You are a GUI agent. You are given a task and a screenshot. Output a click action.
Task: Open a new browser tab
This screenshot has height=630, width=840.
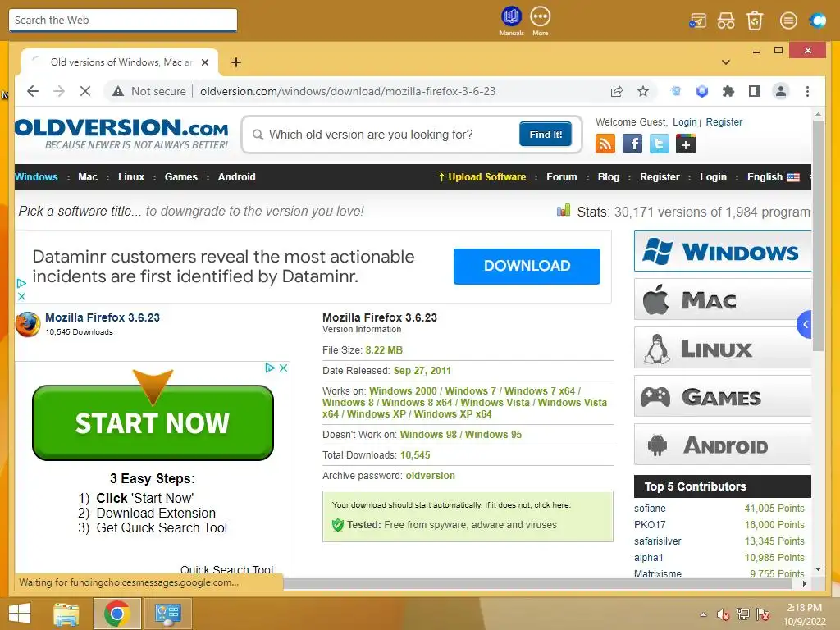coord(235,62)
